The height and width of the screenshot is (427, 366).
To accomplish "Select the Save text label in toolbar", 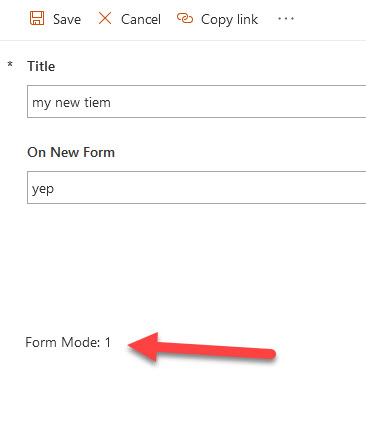I will point(67,19).
